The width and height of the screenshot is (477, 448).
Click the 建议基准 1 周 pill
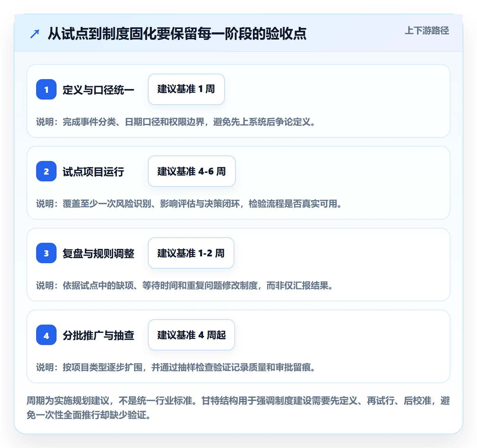click(x=186, y=89)
